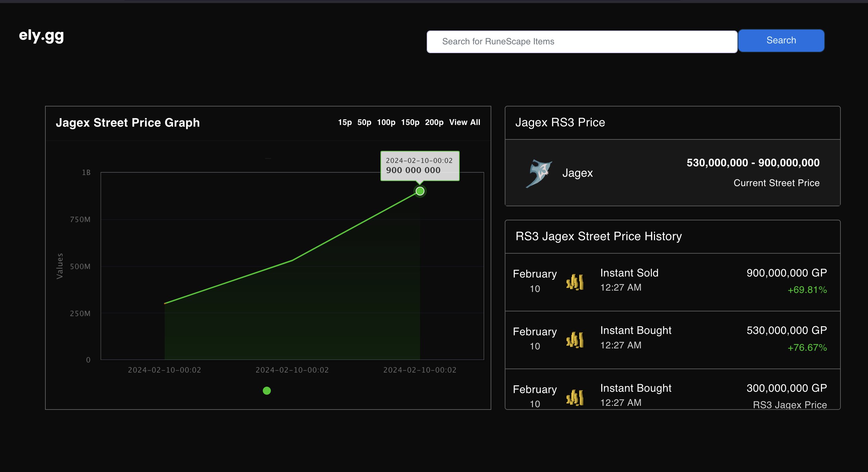Click the RS3 Jagex Street Price History heading

click(598, 236)
